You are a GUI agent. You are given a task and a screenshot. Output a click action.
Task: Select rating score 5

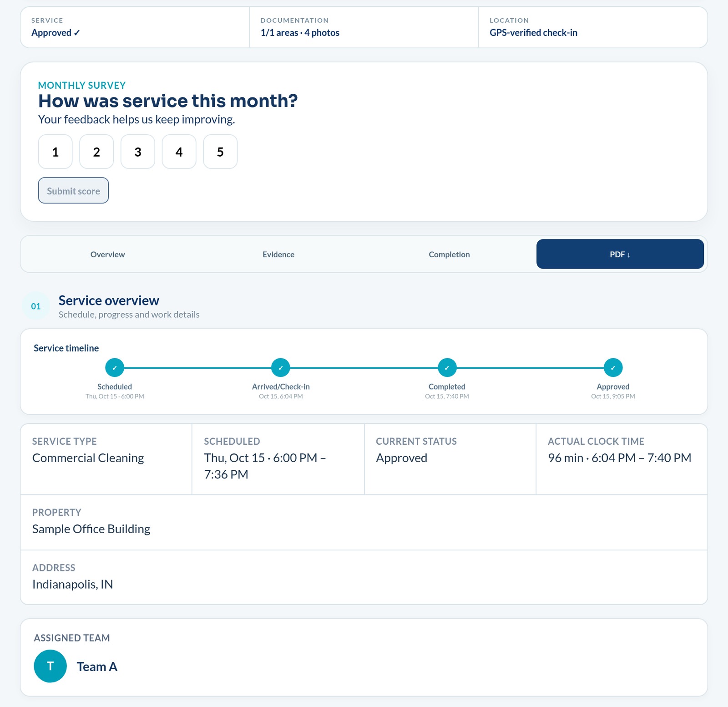tap(220, 152)
